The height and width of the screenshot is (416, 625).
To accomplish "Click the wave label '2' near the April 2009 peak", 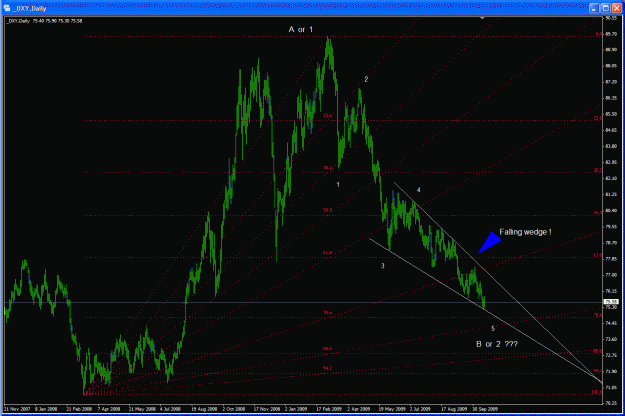I will 366,79.
